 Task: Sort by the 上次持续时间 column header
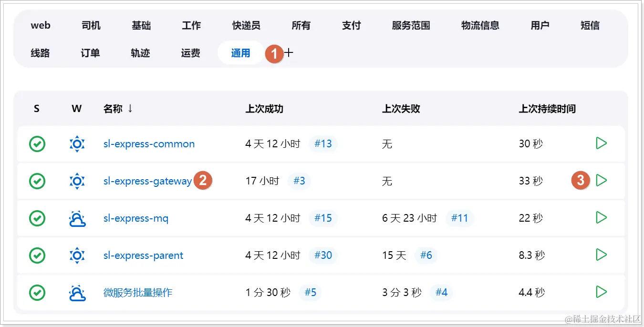point(547,109)
